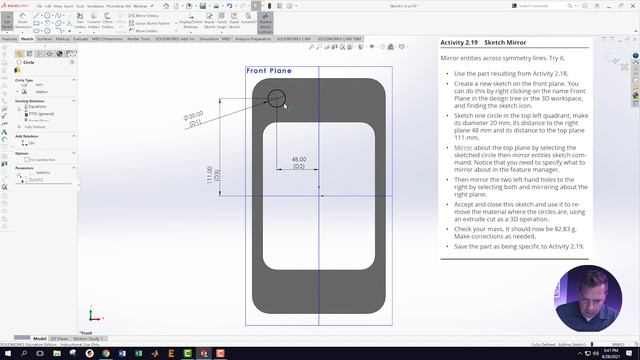The width and height of the screenshot is (640, 360).
Task: Click the Mirror hyperlink in the instructions
Action: (x=463, y=148)
